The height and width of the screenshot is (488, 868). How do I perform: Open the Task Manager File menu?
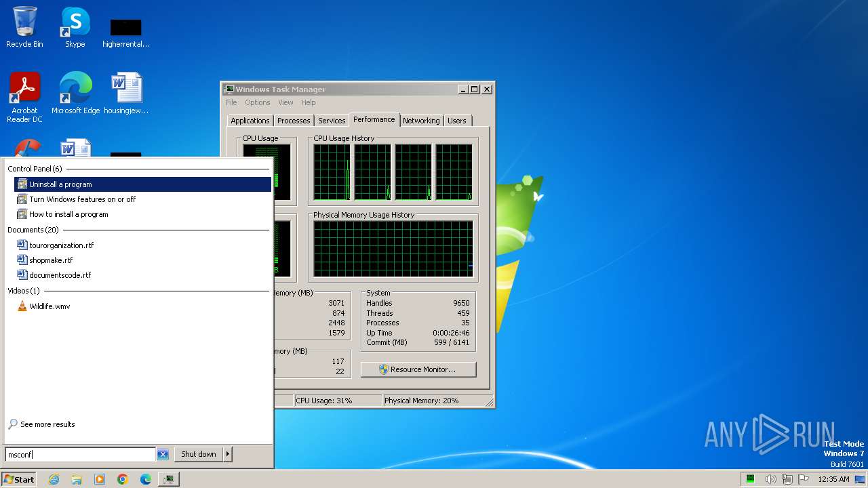pyautogui.click(x=231, y=102)
